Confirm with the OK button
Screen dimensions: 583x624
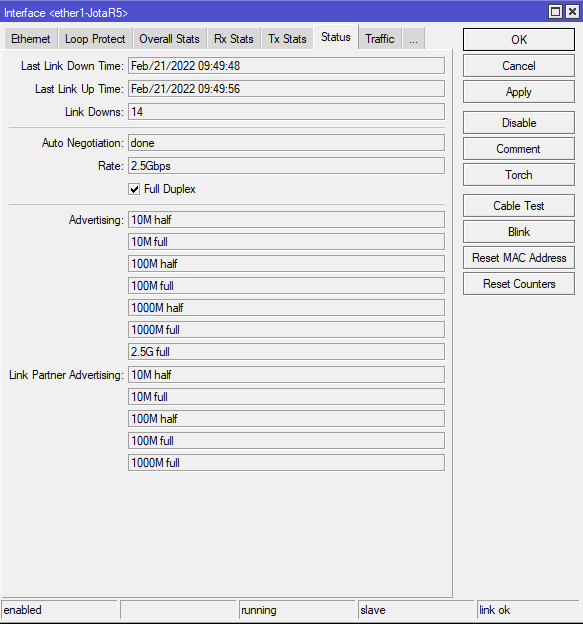(x=519, y=39)
